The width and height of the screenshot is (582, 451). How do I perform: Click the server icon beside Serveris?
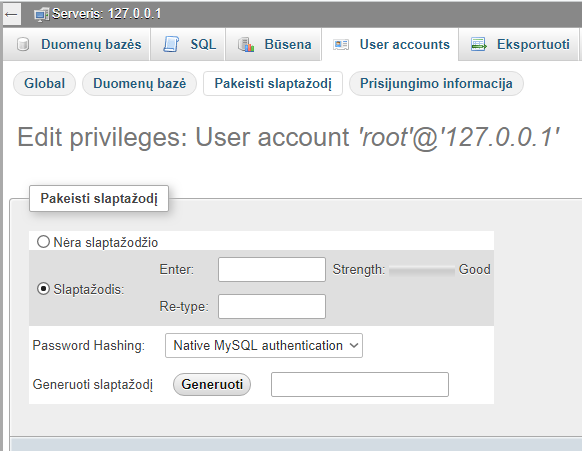tap(41, 14)
